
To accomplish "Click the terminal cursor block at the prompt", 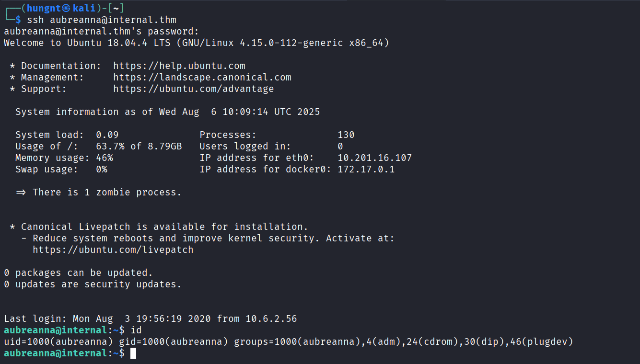I will point(133,353).
